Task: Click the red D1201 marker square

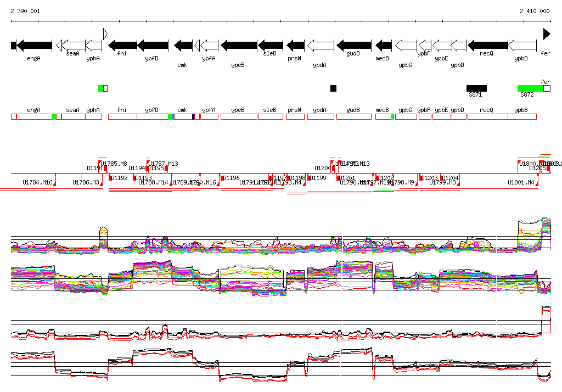Action: point(339,177)
